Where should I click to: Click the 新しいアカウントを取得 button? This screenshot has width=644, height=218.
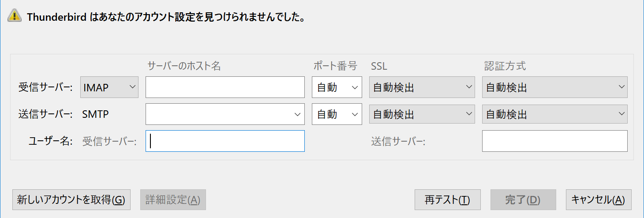[71, 200]
